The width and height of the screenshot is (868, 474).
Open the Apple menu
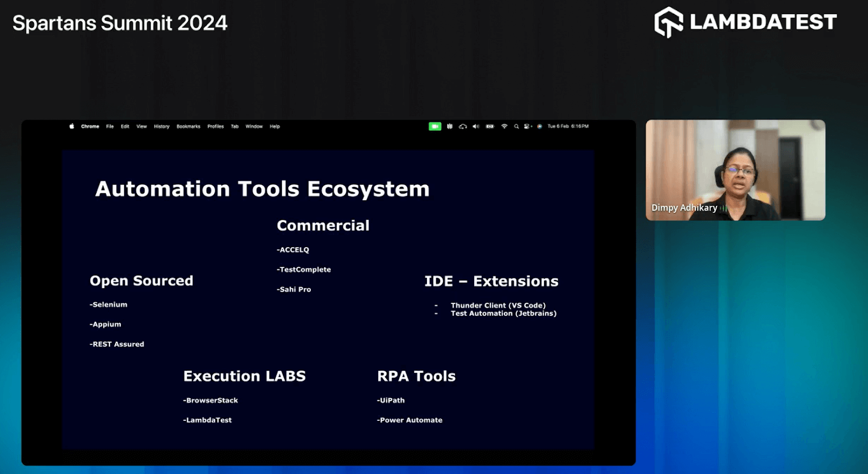72,127
